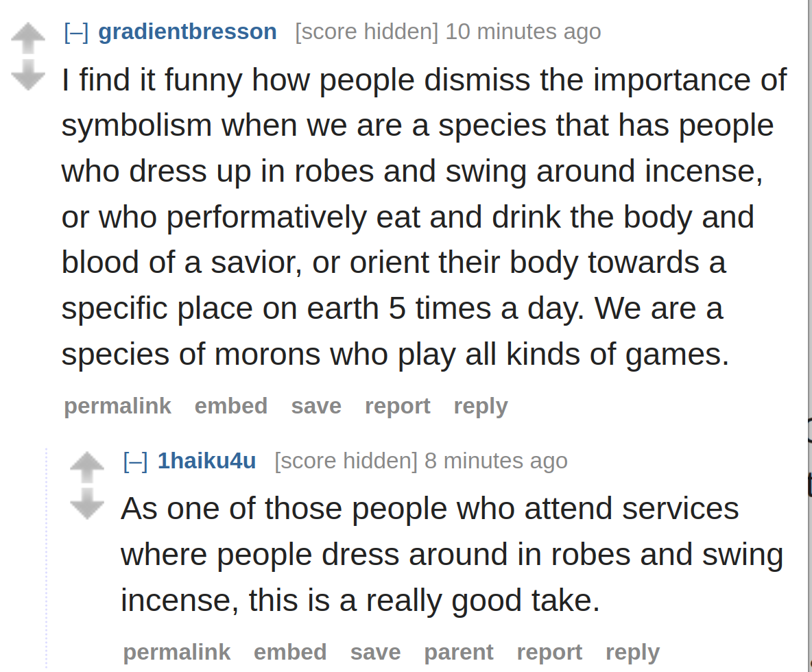Upvote gradientbresson's comment
The image size is (812, 672).
click(28, 38)
